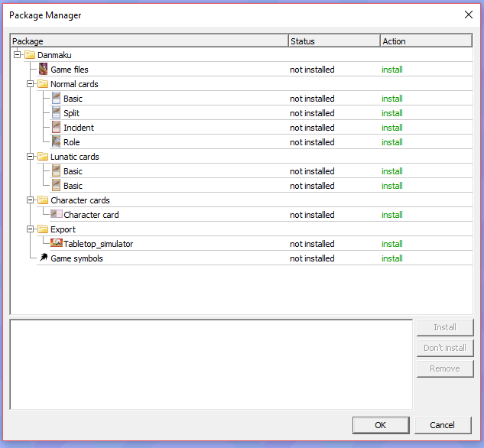Select the Export folder label
This screenshot has width=484, height=448.
click(63, 229)
